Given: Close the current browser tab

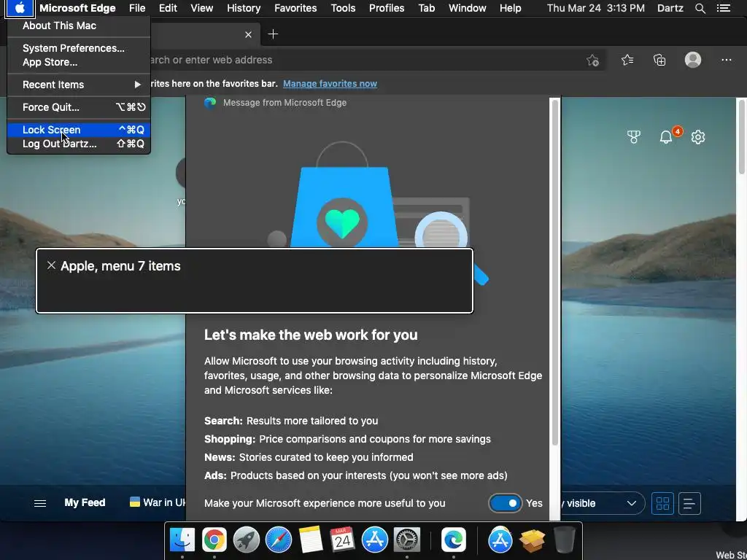Looking at the screenshot, I should 248,34.
